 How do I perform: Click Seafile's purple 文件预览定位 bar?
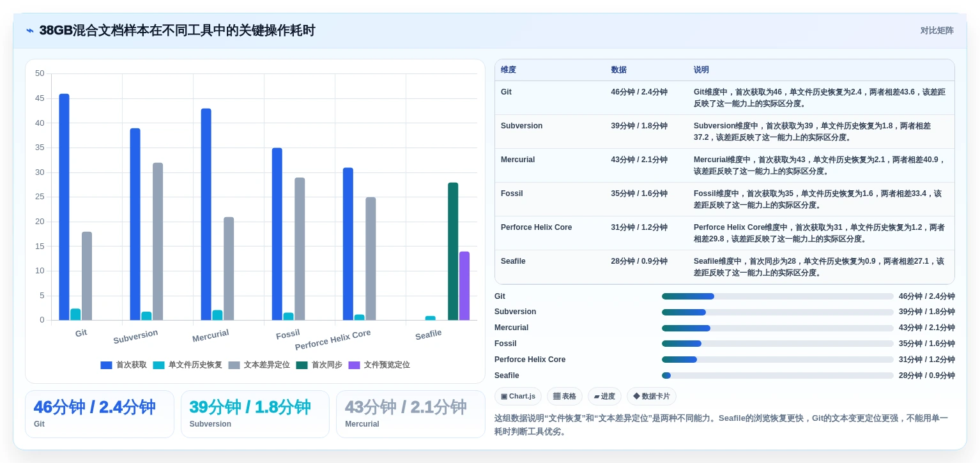coord(464,285)
